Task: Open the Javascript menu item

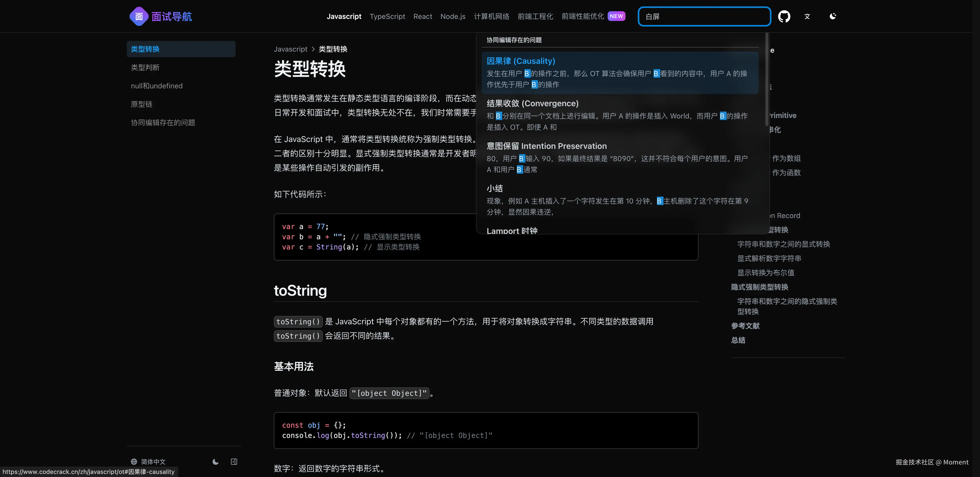Action: click(x=344, y=16)
